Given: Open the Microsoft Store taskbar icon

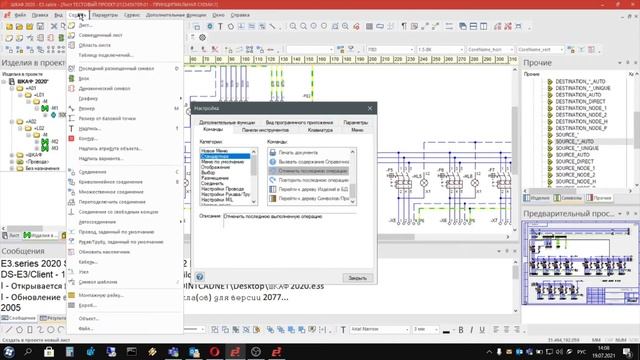Looking at the screenshot, I should pyautogui.click(x=49, y=351).
